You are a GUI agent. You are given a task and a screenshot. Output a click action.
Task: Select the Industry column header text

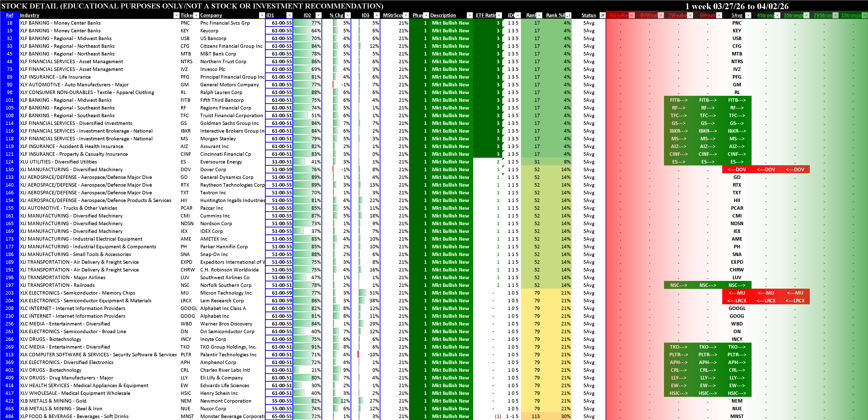tap(29, 15)
